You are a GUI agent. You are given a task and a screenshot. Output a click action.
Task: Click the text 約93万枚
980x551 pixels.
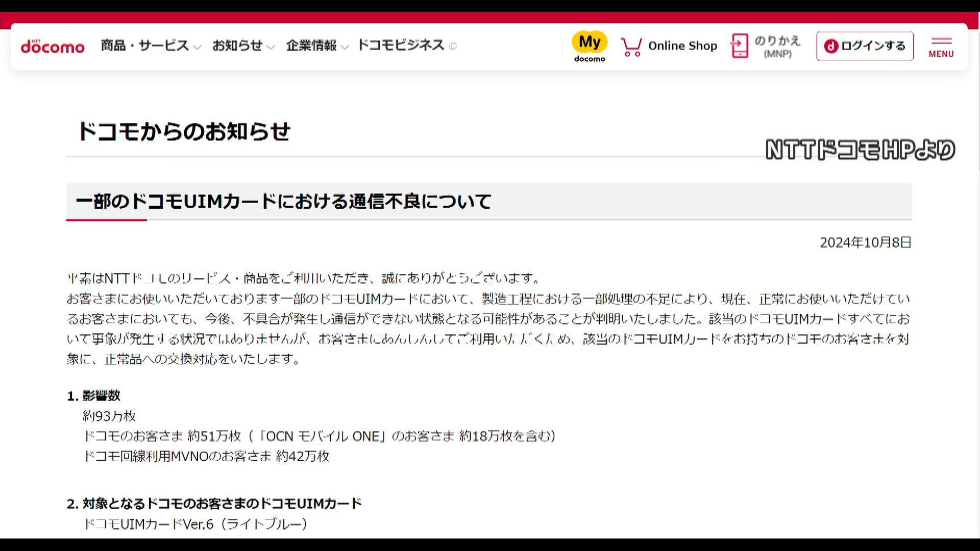(109, 416)
